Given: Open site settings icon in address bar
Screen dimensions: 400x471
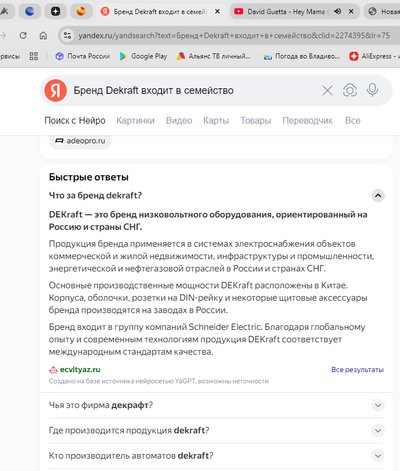Looking at the screenshot, I should pyautogui.click(x=67, y=35).
